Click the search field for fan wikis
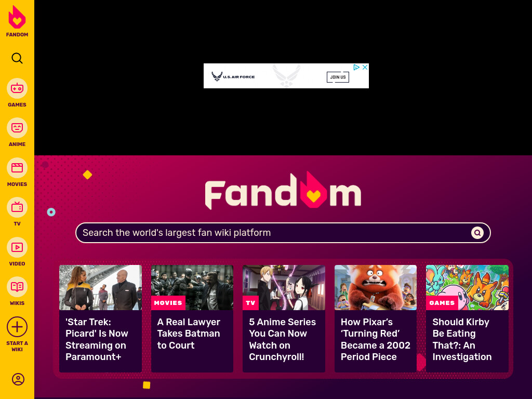This screenshot has height=399, width=532. (283, 233)
